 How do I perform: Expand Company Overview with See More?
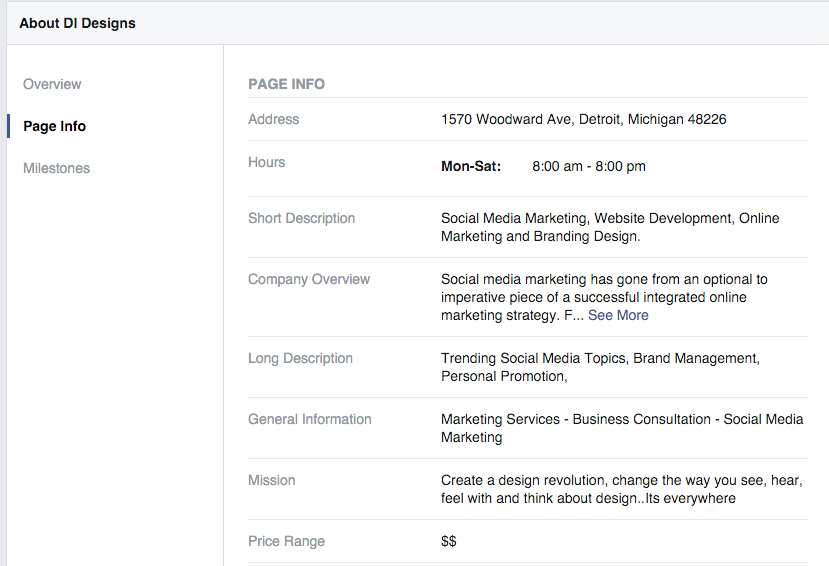618,315
